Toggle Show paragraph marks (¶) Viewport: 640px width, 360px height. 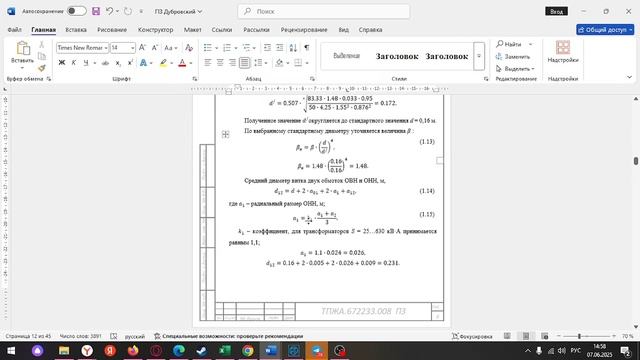(307, 48)
